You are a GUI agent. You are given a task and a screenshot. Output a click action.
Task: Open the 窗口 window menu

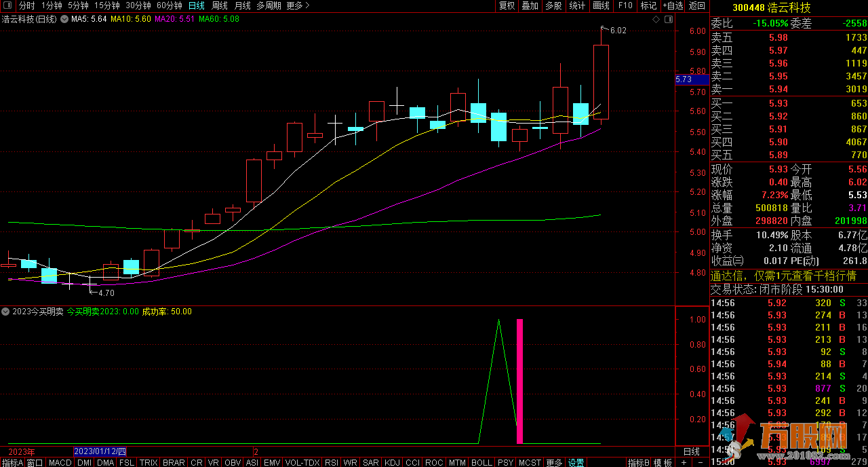pyautogui.click(x=35, y=462)
